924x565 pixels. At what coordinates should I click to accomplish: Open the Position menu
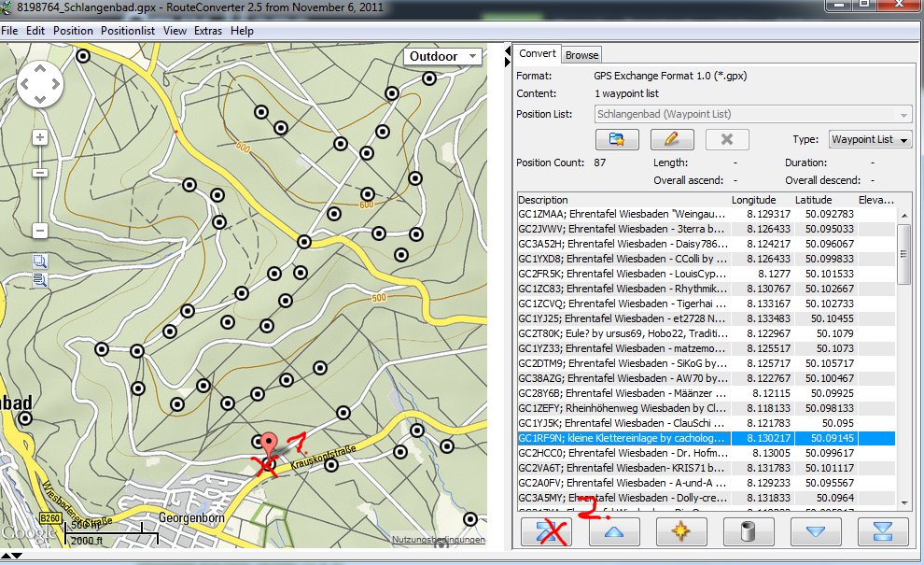coord(73,31)
